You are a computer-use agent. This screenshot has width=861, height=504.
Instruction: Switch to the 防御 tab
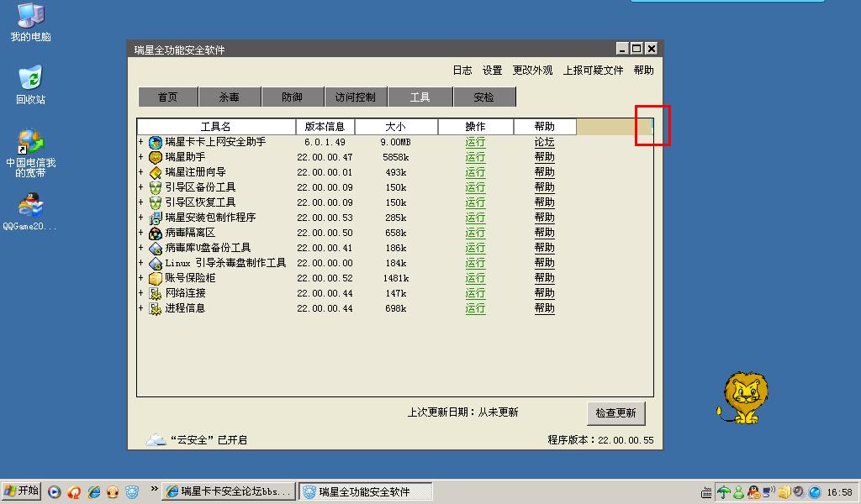292,97
